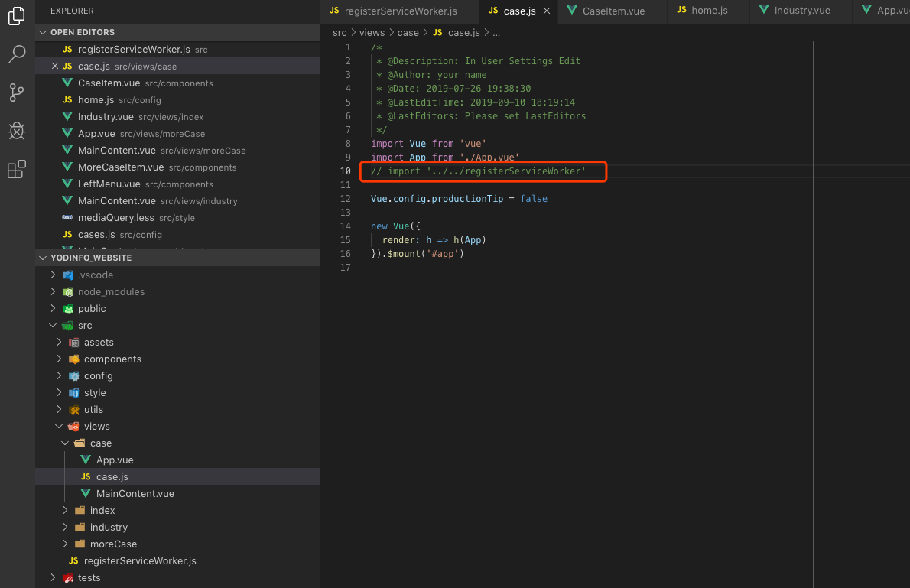Screen dimensions: 910x588
Task: Select the Explorer icon in the activity bar
Action: 16,15
